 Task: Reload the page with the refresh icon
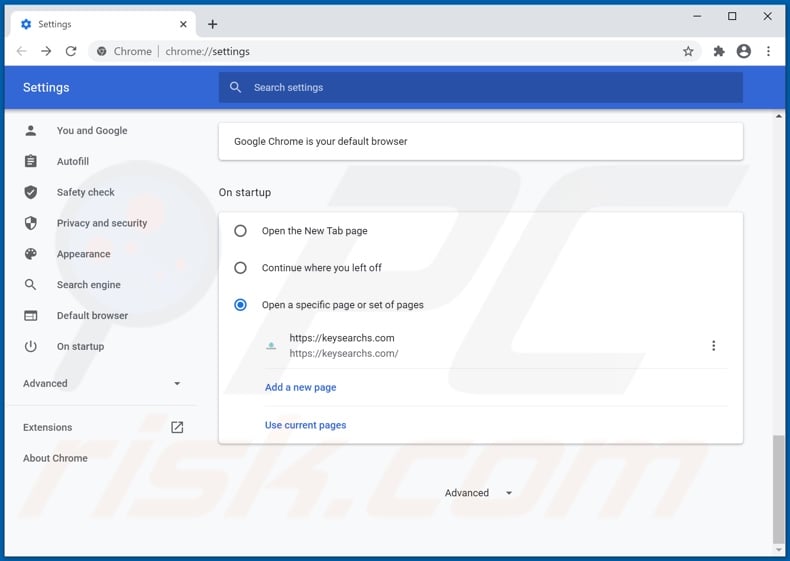pos(71,51)
